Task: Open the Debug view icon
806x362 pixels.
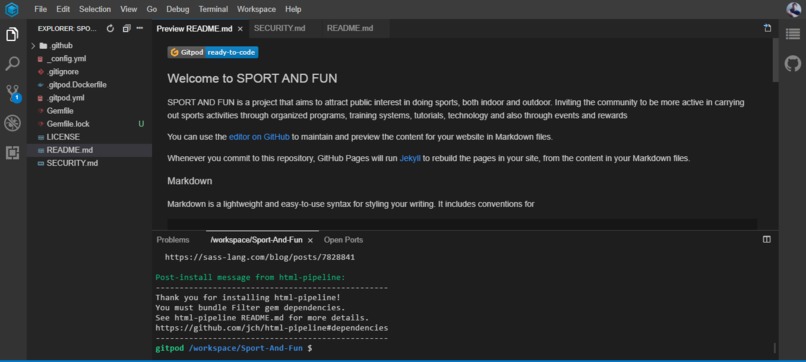Action: click(x=12, y=123)
